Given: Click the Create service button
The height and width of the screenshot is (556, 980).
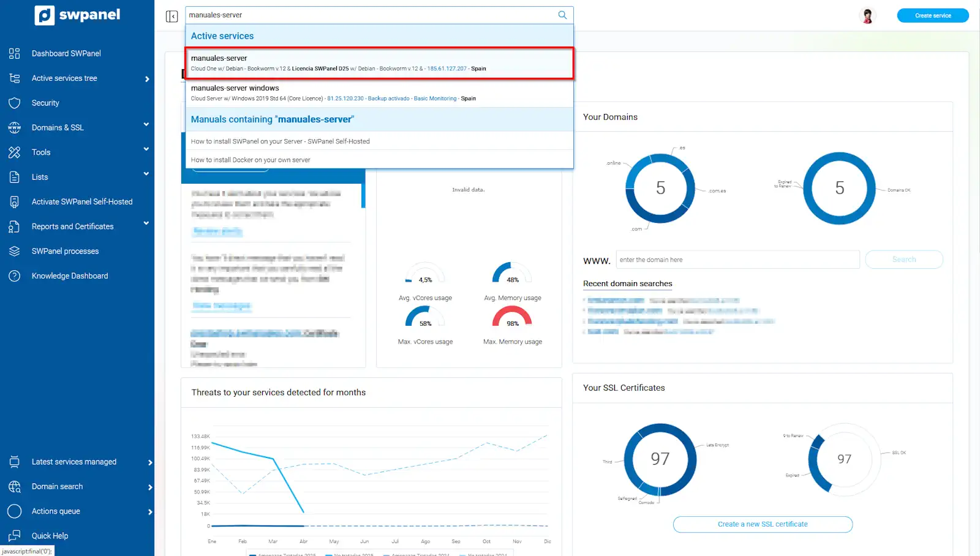Looking at the screenshot, I should click(933, 15).
